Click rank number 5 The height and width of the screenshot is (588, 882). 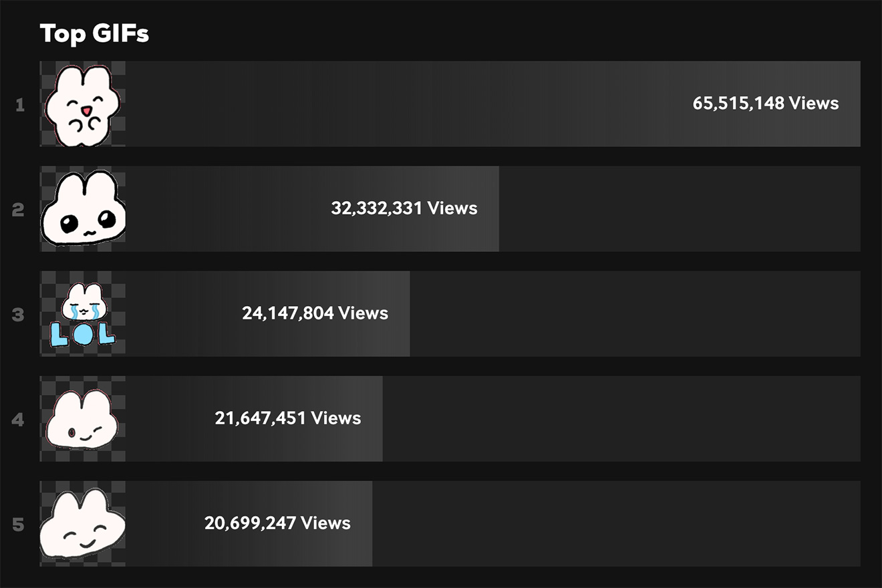19,525
